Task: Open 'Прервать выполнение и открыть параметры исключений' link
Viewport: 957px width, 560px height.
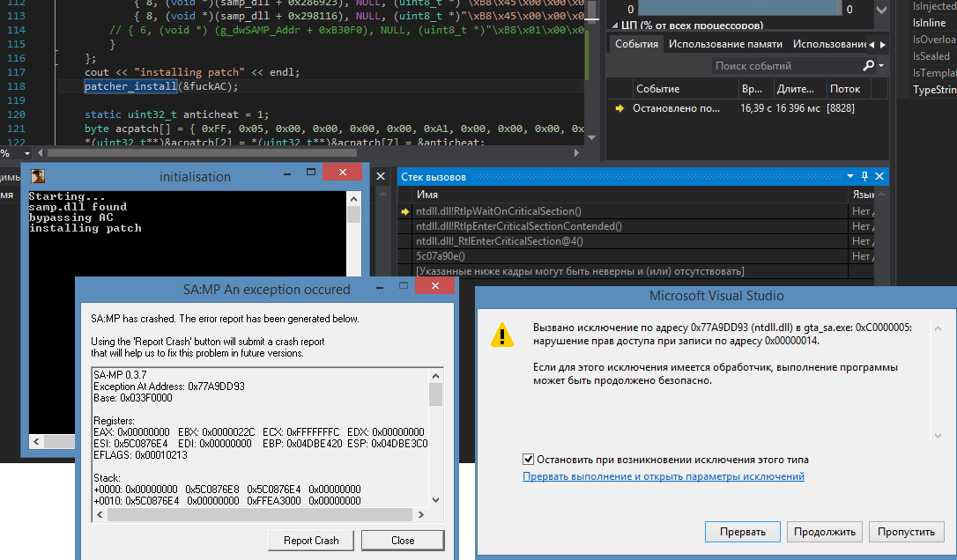Action: tap(664, 476)
